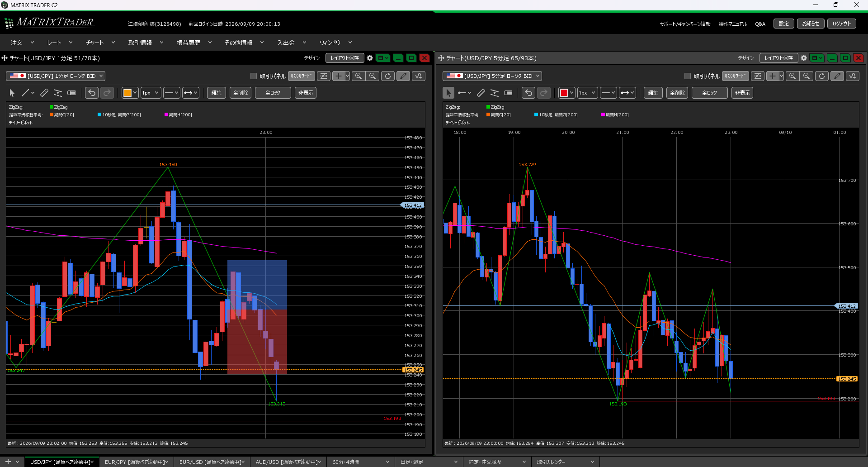Toggle the pencil drawing toolbar in the 1-minute chart
Viewport: 868px width, 467px height.
pyautogui.click(x=403, y=76)
